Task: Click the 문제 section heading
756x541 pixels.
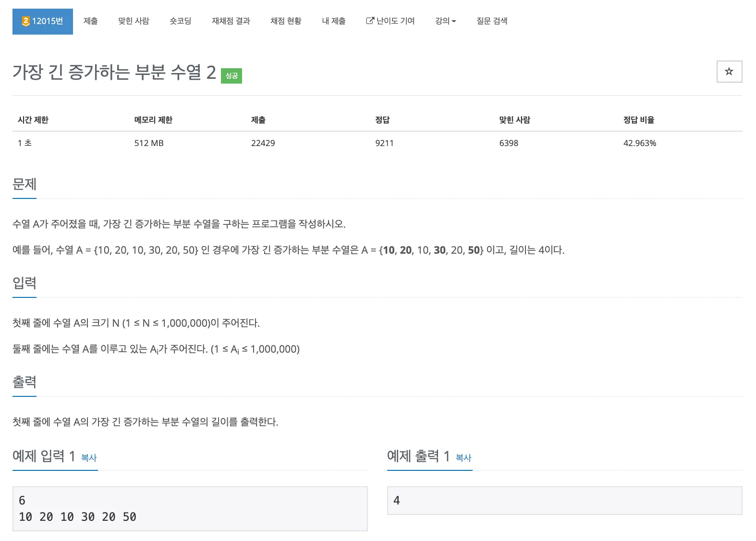Action: point(24,184)
